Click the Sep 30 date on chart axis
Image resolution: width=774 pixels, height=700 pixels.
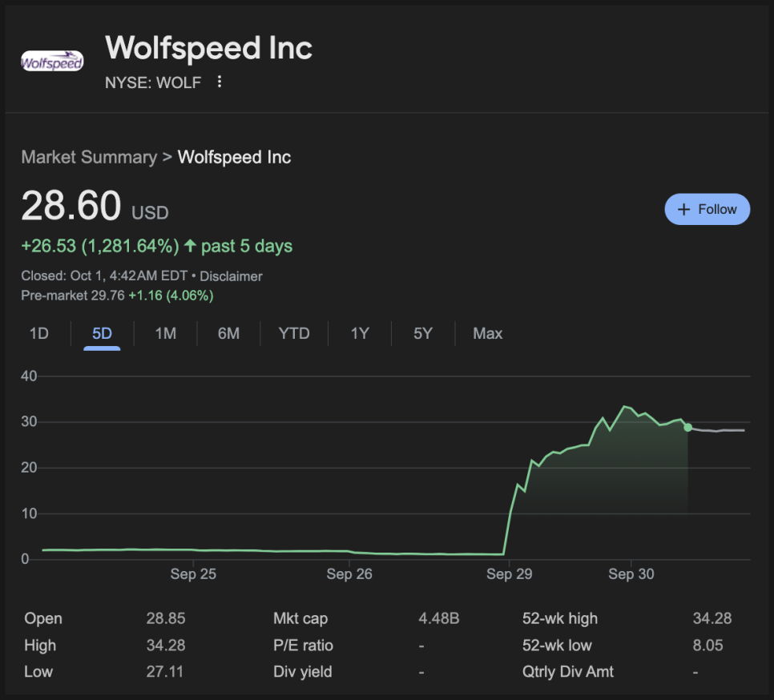631,574
